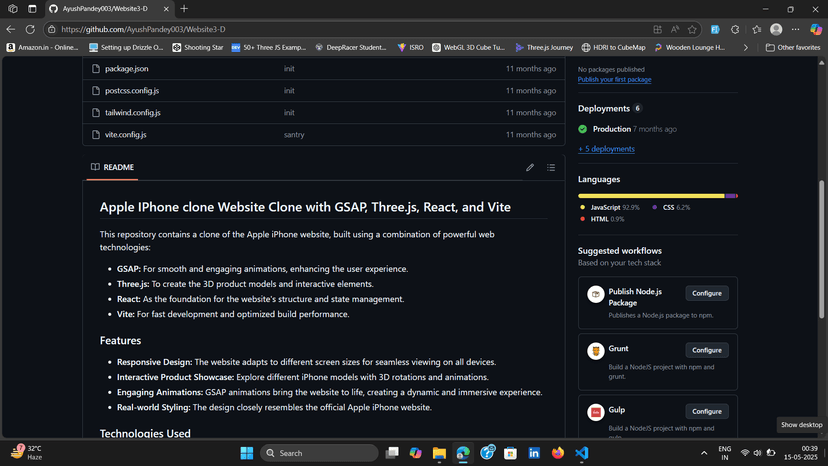Click the browser profile avatar
Viewport: 828px width, 466px height.
pyautogui.click(x=776, y=30)
